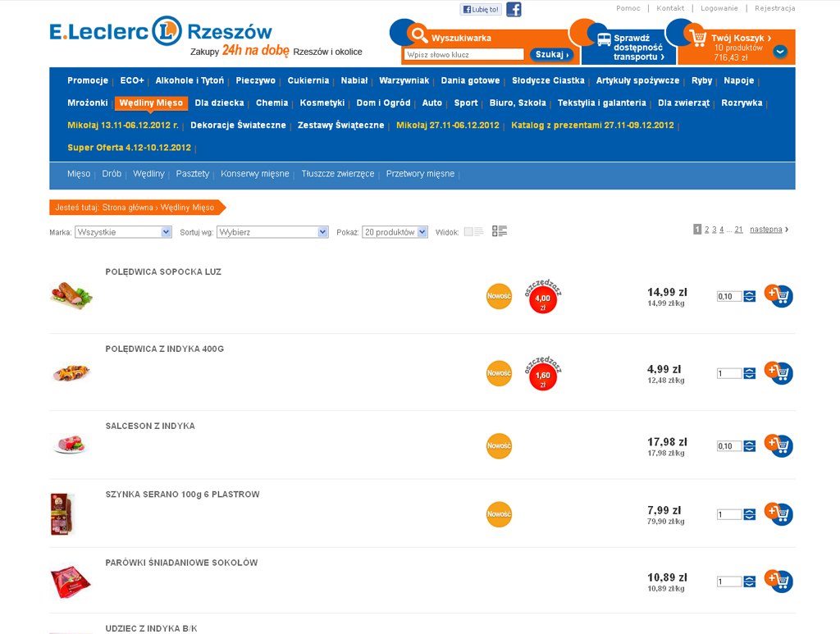Go to następna page link

pos(766,230)
